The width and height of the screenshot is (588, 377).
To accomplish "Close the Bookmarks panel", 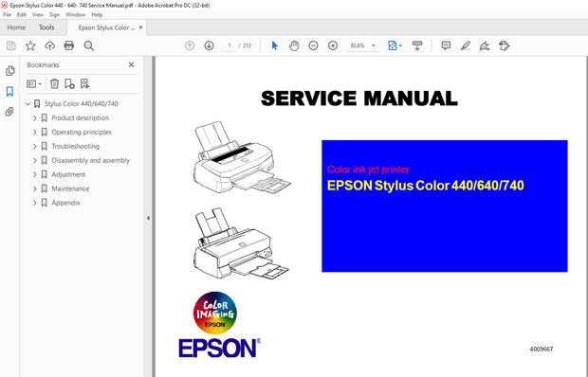I will pos(131,64).
